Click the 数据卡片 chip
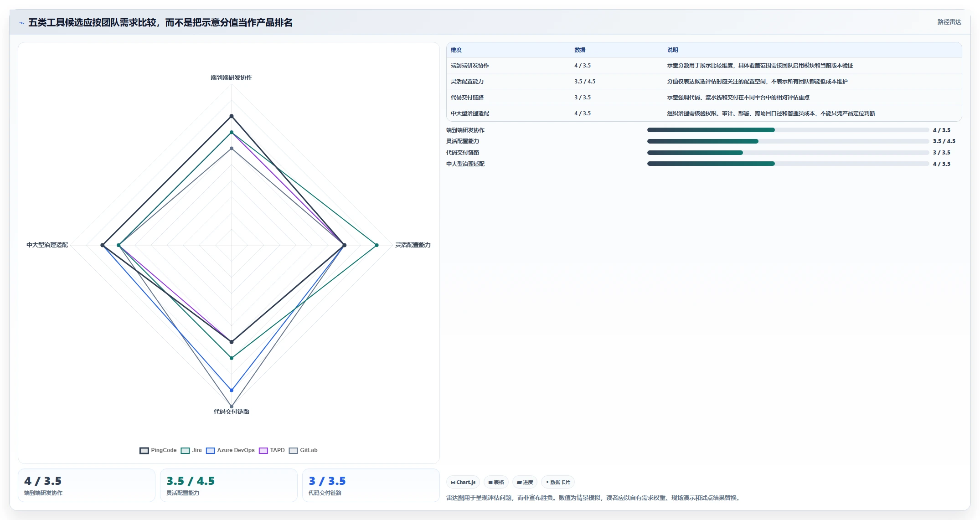980x520 pixels. tap(558, 482)
